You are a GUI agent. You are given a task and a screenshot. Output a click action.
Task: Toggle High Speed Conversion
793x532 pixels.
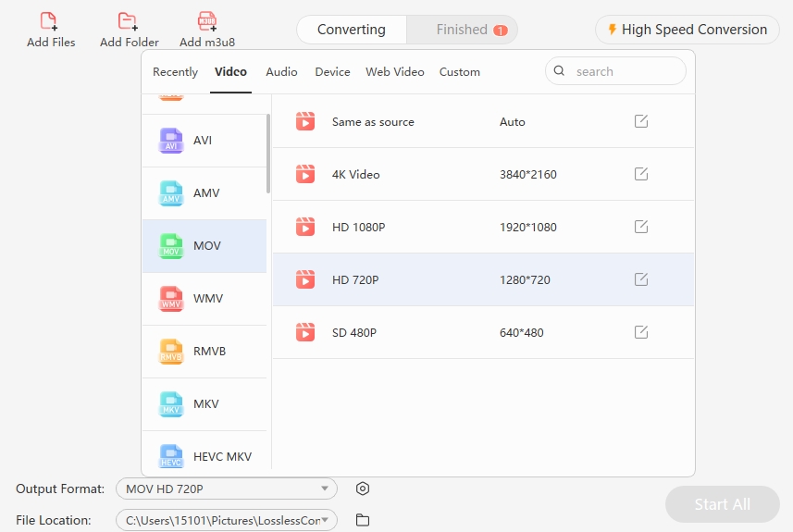(687, 30)
